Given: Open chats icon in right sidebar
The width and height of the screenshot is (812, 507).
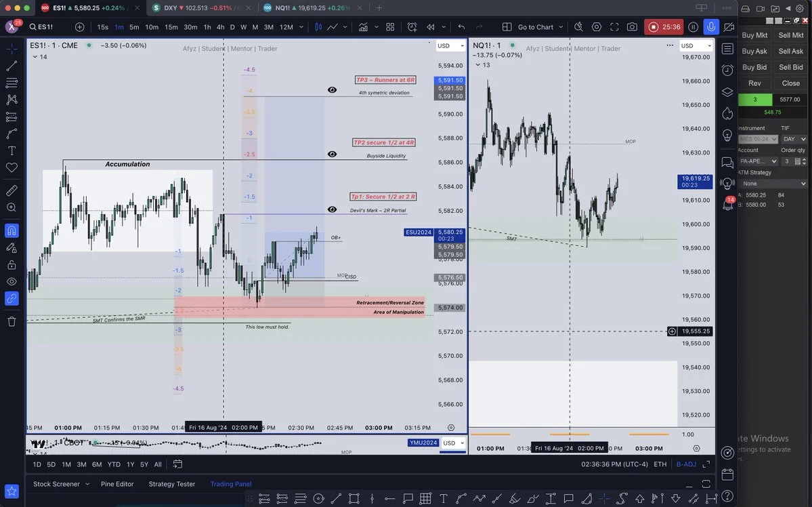Looking at the screenshot, I should tap(727, 163).
